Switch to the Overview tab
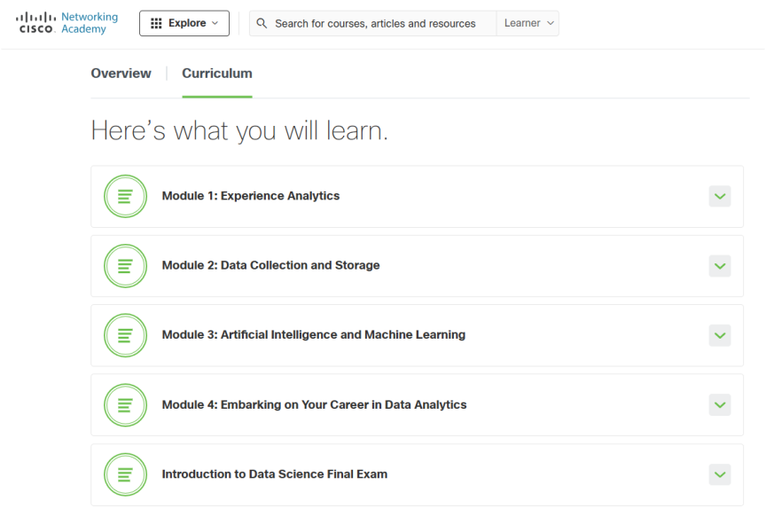The width and height of the screenshot is (766, 532). coord(121,74)
